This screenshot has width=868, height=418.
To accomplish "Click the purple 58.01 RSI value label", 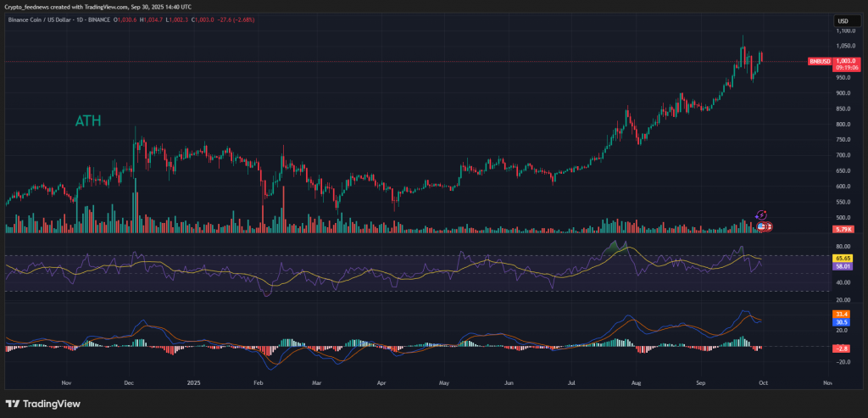I will 843,266.
